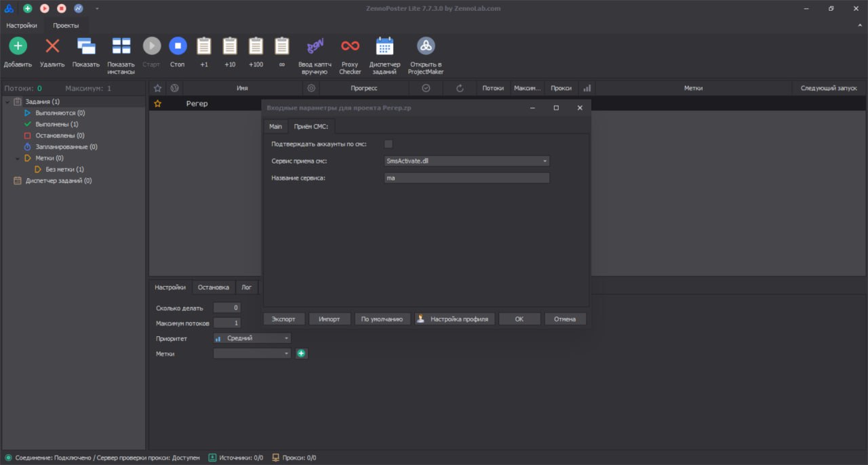The height and width of the screenshot is (465, 868).
Task: Toggle Подтверждать аккаунты по смс checkbox
Action: [x=389, y=144]
